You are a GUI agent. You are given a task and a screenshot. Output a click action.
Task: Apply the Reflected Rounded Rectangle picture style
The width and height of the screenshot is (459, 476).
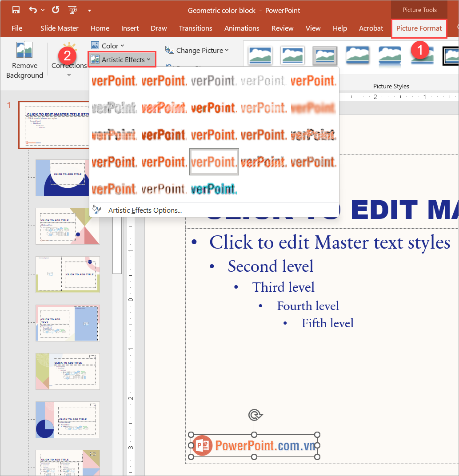[x=390, y=56]
